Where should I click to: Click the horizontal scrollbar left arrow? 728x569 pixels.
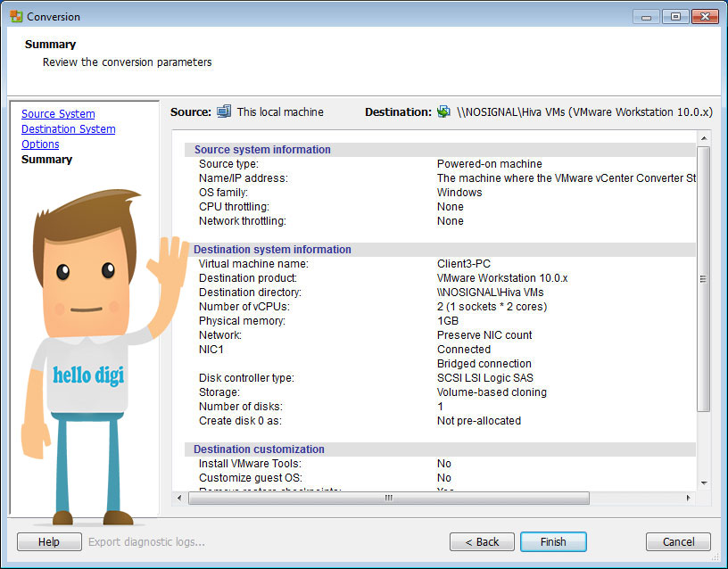[179, 498]
